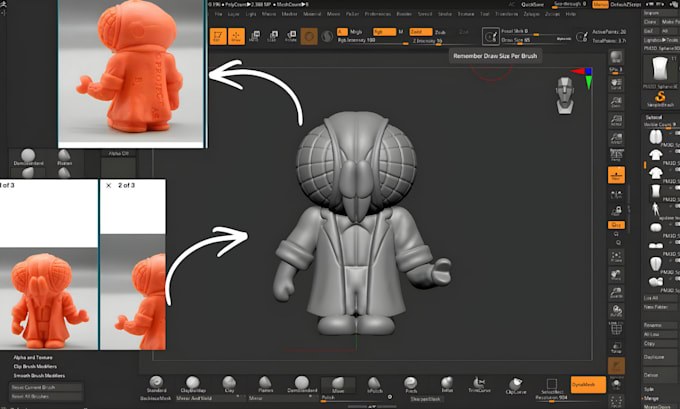Toggle the Mrgb paint mode
The width and height of the screenshot is (680, 409).
click(x=356, y=32)
